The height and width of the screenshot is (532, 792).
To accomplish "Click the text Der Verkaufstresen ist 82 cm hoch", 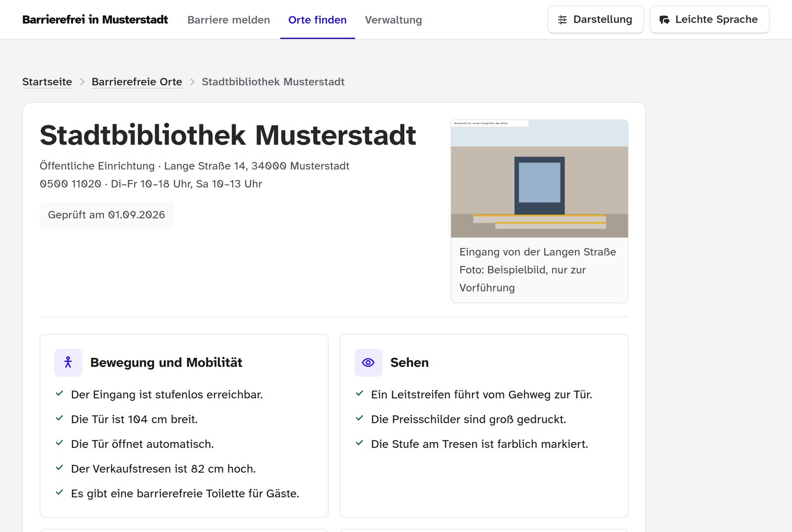I will pos(163,469).
